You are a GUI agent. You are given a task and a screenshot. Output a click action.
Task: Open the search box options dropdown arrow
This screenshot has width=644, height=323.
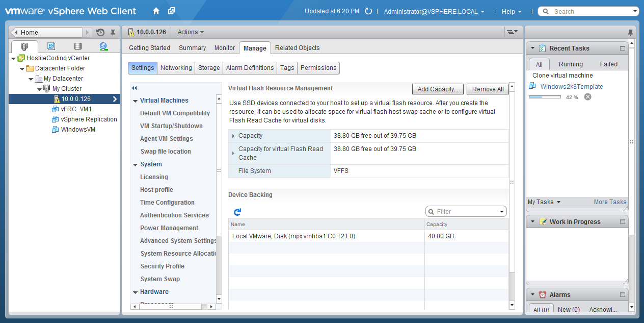coord(635,11)
